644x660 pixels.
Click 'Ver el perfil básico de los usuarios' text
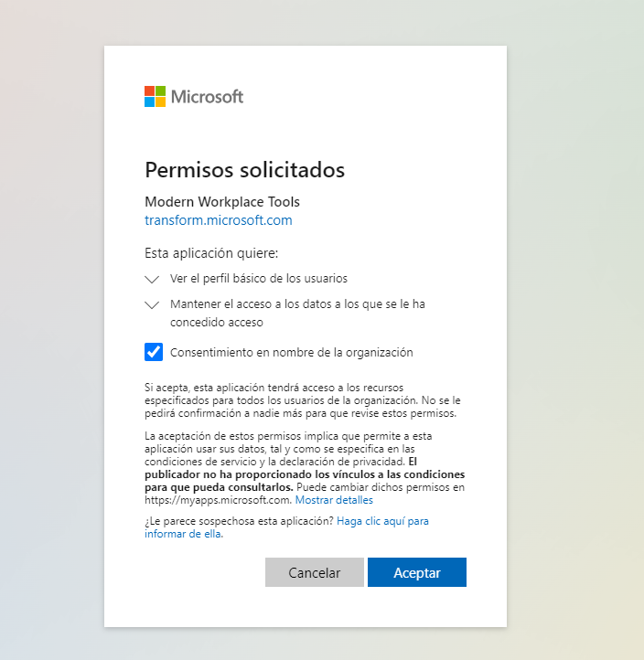point(259,279)
